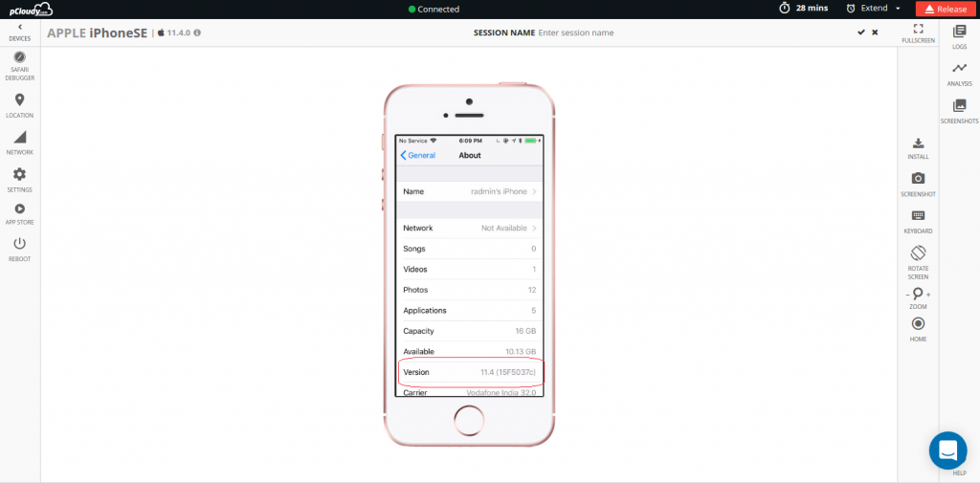The height and width of the screenshot is (483, 980).
Task: Tap the Home control in right panel
Action: (918, 323)
